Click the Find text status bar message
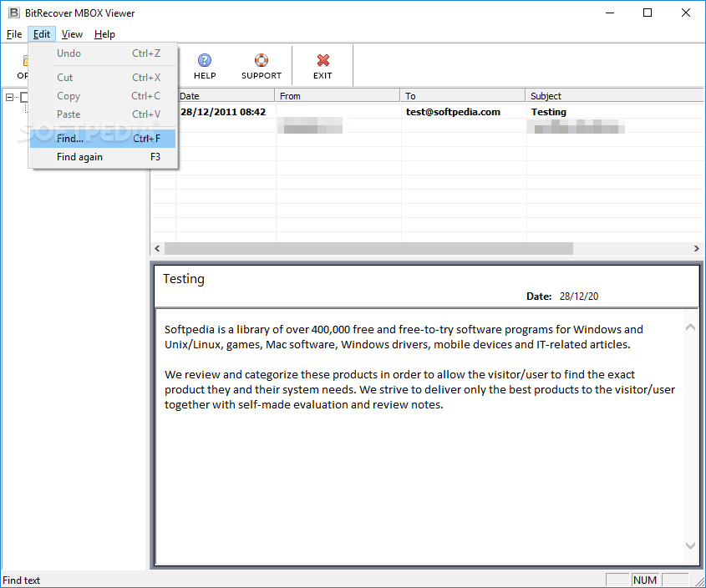Screen dimensions: 706x588 click(x=22, y=580)
